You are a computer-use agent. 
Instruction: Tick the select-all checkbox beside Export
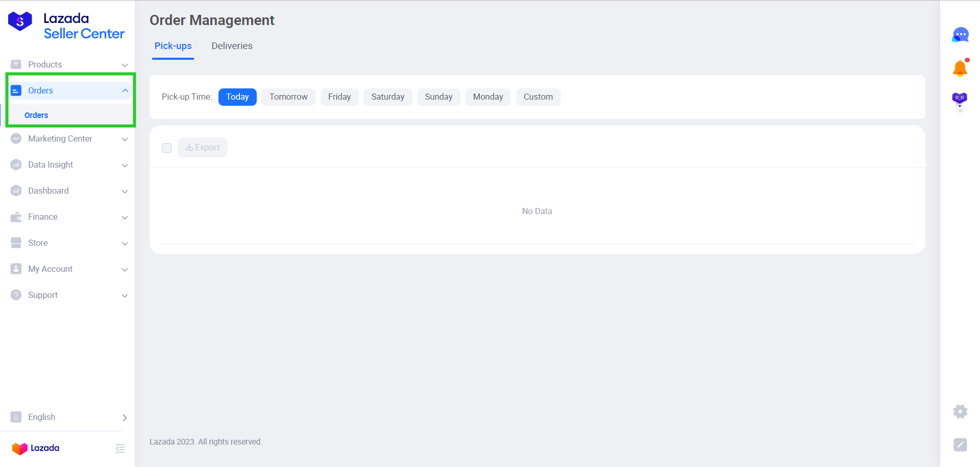(x=166, y=148)
